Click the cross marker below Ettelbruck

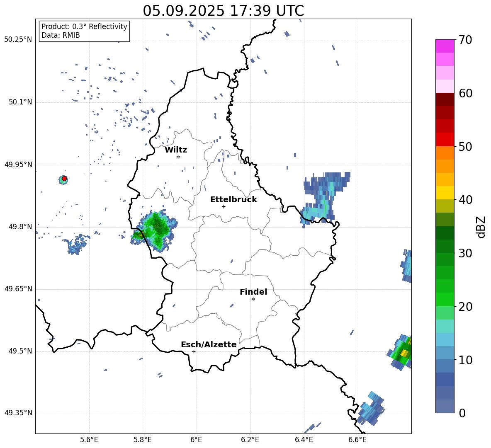coord(224,206)
